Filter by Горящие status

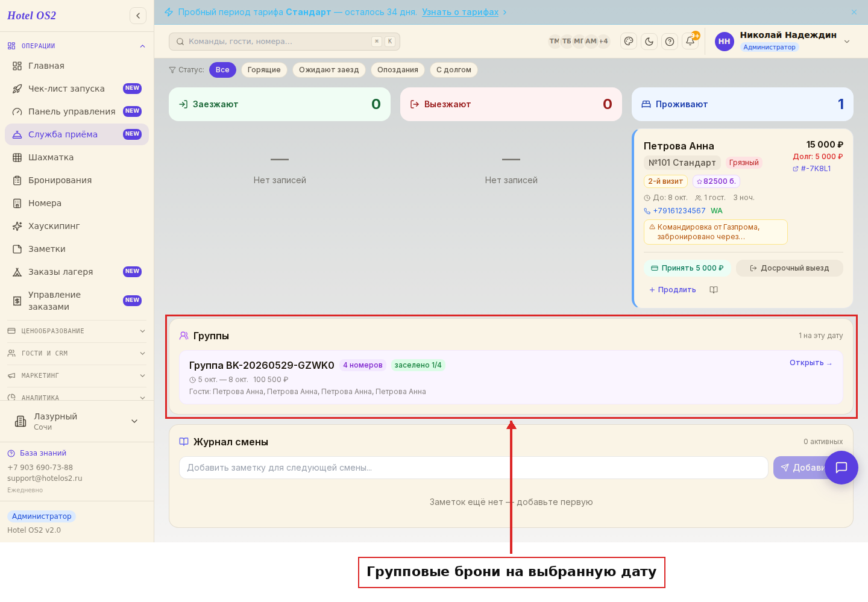(x=264, y=70)
